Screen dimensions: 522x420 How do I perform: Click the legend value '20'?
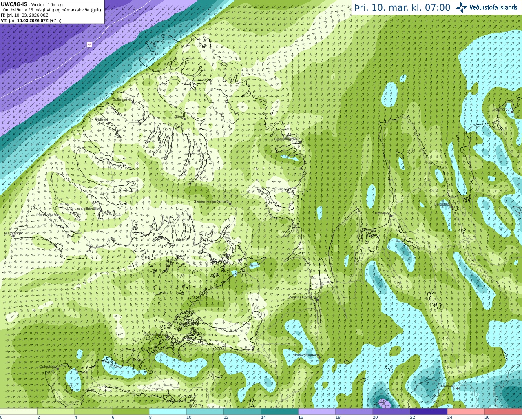[375, 417]
